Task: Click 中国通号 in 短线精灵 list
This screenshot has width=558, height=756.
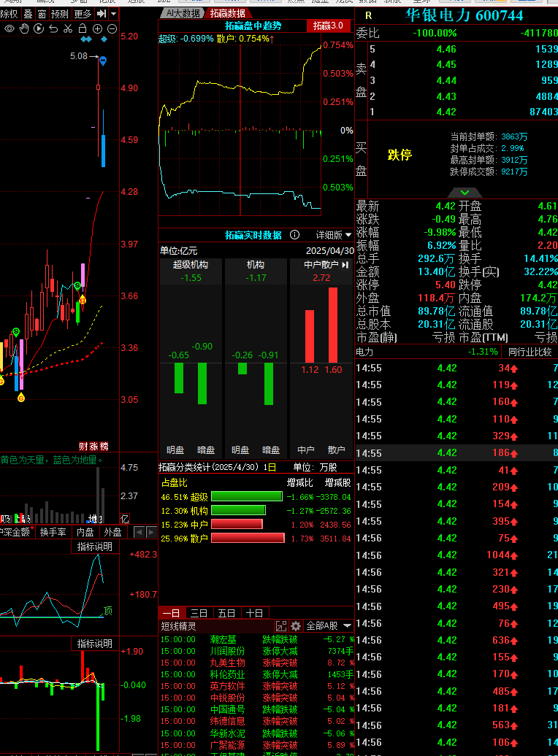Action: tap(227, 709)
